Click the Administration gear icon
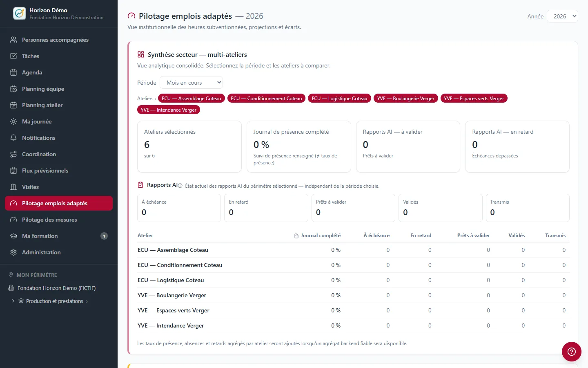Viewport: 588px width, 368px height. (x=13, y=252)
